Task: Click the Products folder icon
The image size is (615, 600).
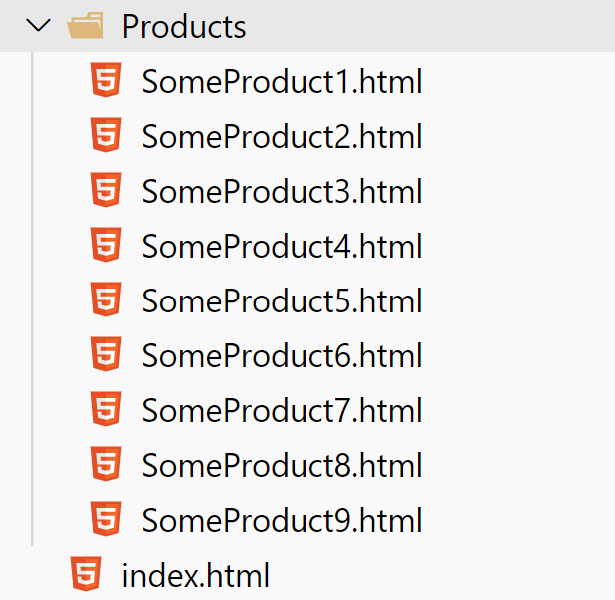Action: (x=86, y=25)
